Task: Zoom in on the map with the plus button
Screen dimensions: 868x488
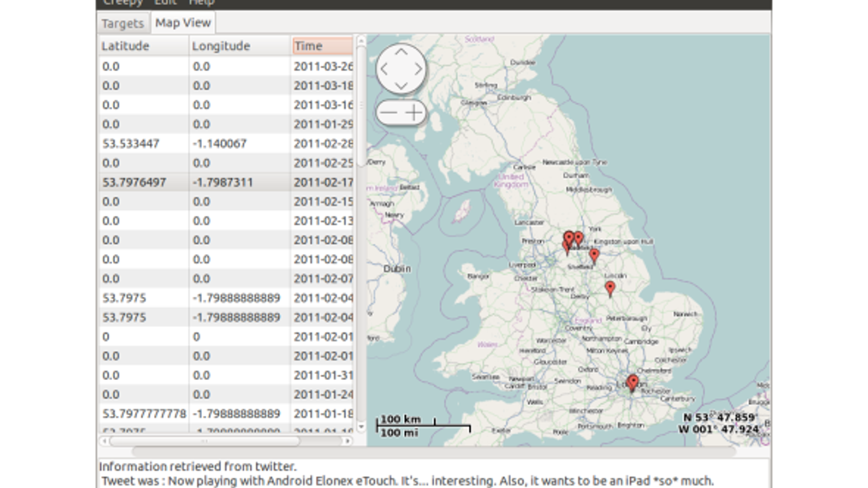Action: click(x=414, y=112)
